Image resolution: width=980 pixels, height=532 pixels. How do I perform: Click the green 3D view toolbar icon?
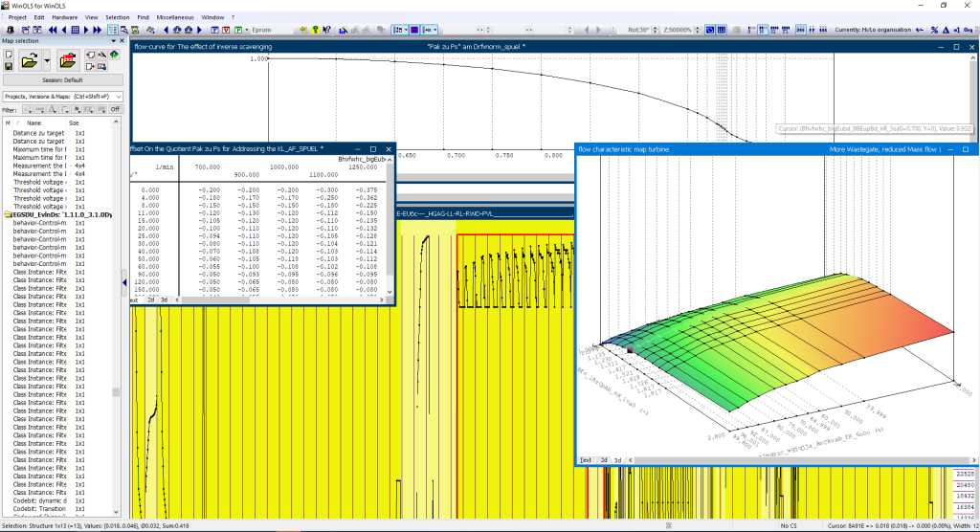point(238,30)
